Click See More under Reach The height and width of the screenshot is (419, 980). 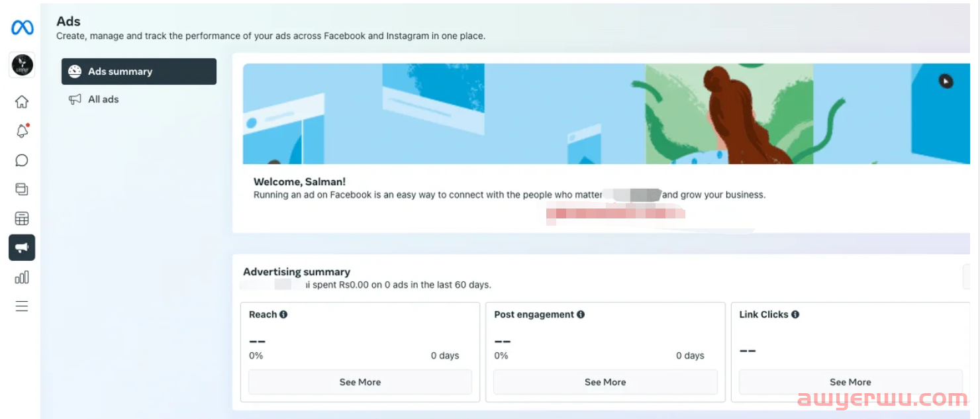pos(360,382)
